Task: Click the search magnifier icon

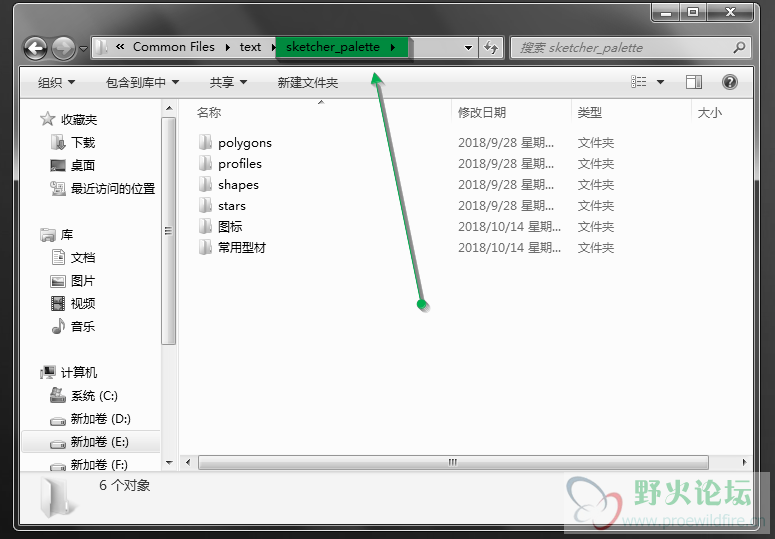Action: coord(739,47)
